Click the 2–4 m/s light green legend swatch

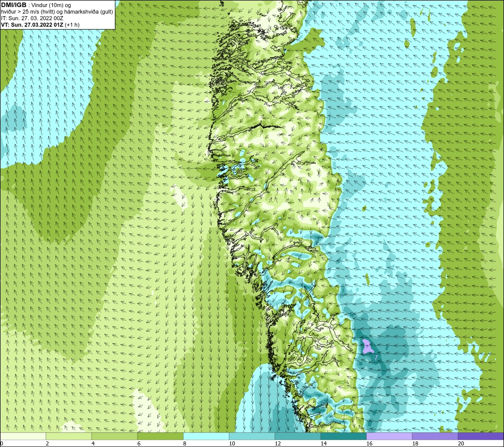[69, 436]
